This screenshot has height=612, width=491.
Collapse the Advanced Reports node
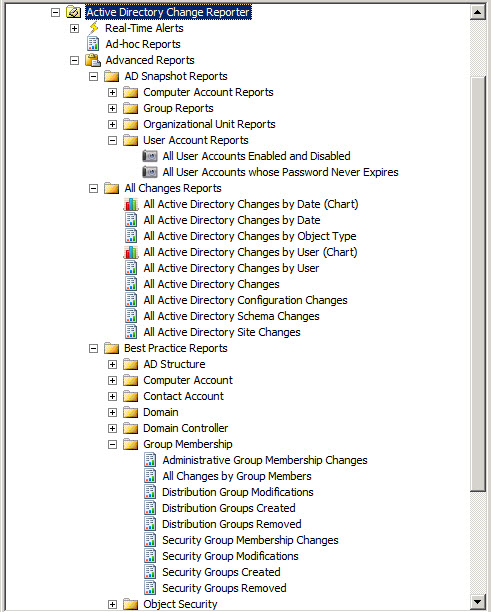[74, 60]
